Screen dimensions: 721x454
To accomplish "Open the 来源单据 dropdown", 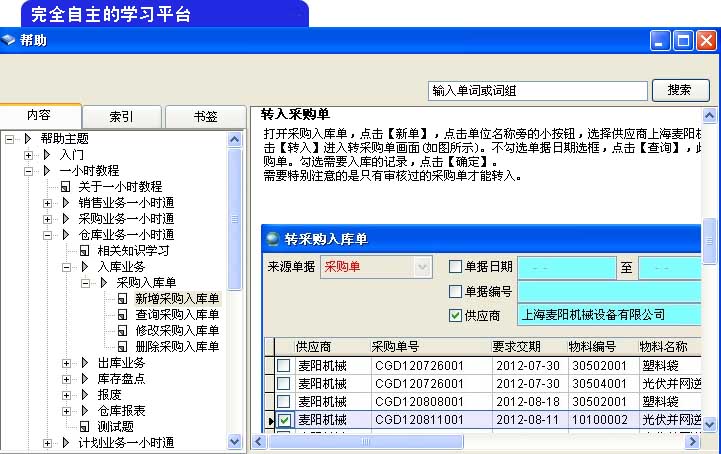I will (x=422, y=267).
